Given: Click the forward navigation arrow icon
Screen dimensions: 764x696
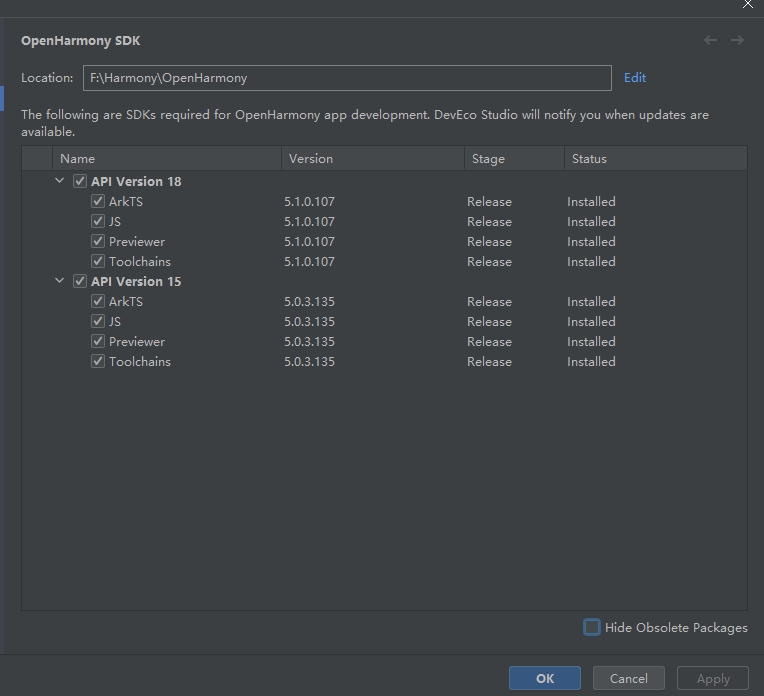Looking at the screenshot, I should 737,40.
